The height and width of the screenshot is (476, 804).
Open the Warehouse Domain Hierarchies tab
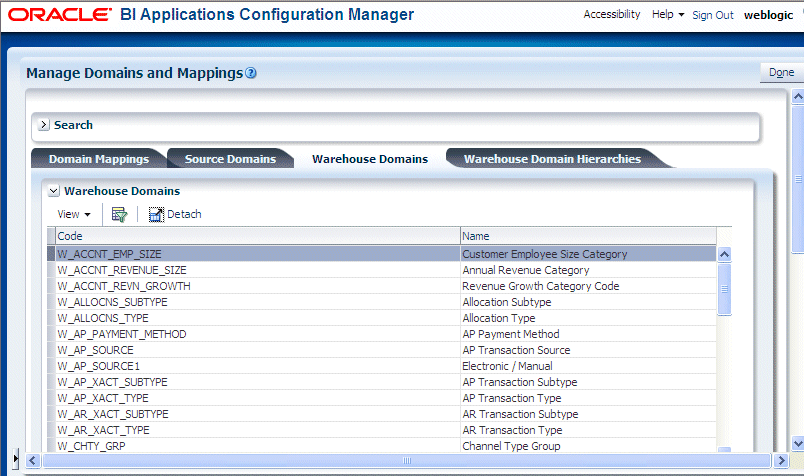[552, 159]
